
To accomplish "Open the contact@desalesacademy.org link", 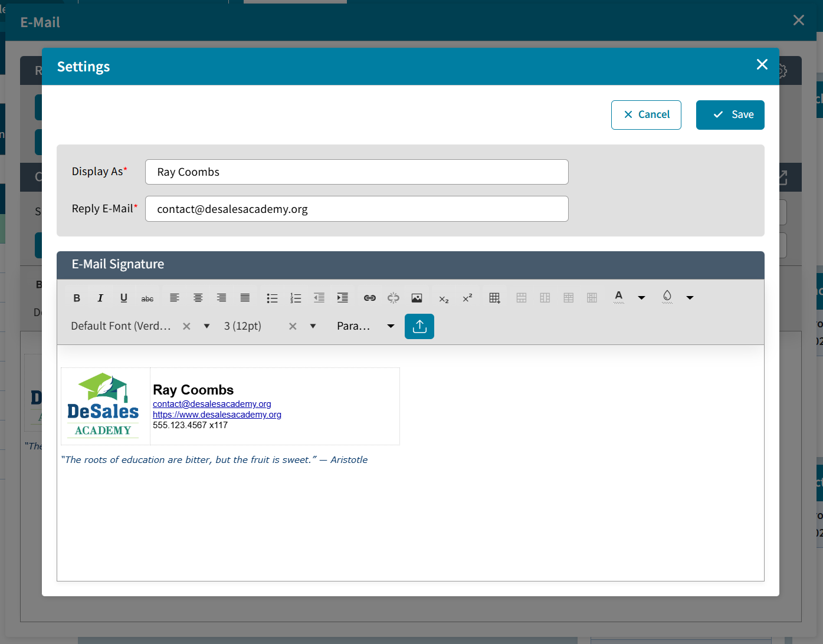I will pos(212,403).
